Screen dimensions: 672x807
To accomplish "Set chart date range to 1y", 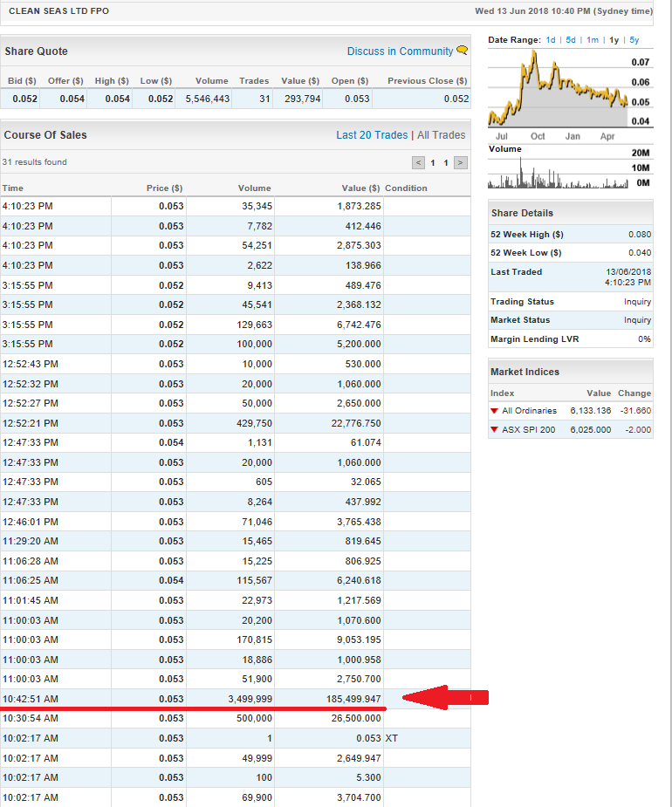I will pos(614,39).
